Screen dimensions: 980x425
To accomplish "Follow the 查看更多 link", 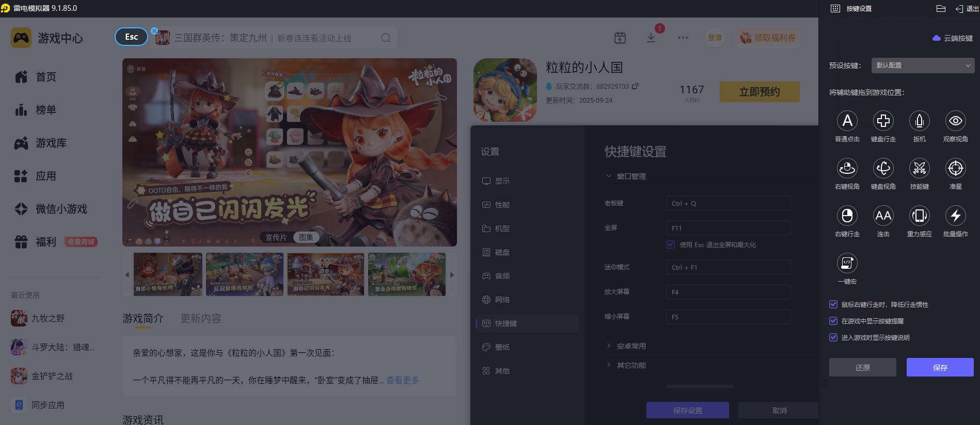I will coord(403,380).
